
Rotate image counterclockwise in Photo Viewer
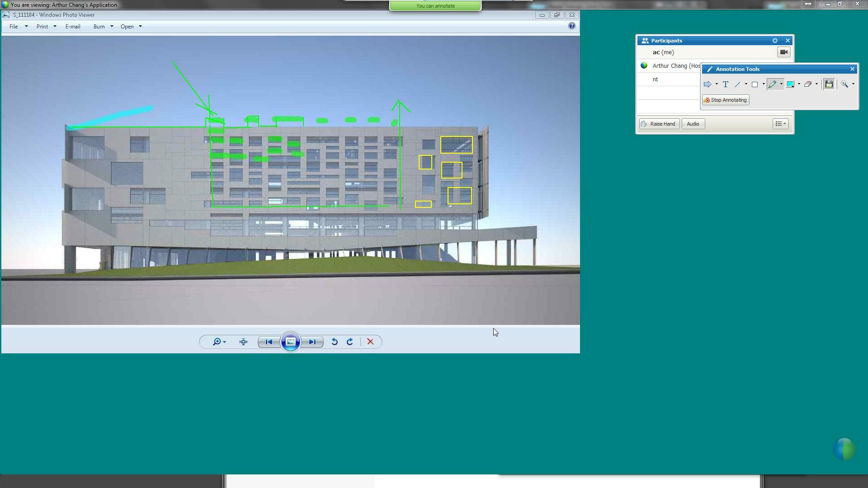pos(335,342)
